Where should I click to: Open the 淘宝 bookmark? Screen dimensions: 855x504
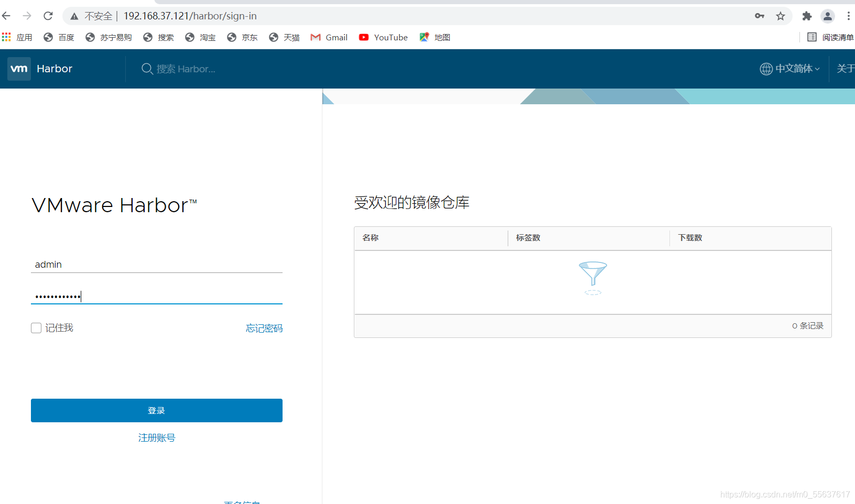coord(200,37)
